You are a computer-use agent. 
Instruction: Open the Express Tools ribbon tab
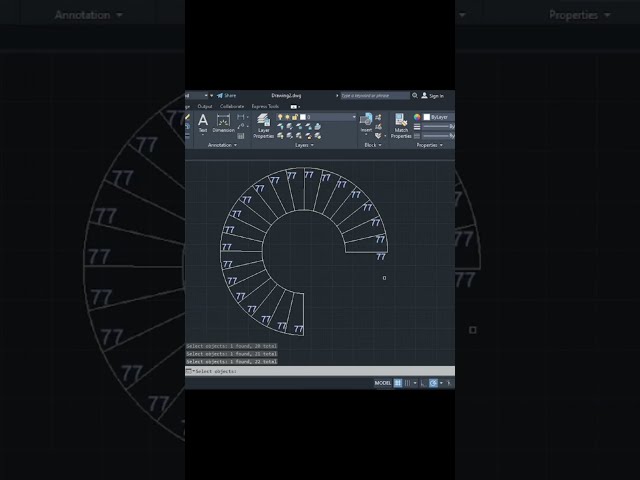click(x=265, y=107)
